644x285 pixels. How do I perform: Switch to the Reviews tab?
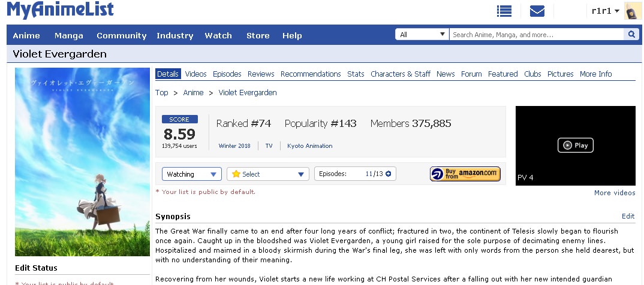[x=261, y=74]
